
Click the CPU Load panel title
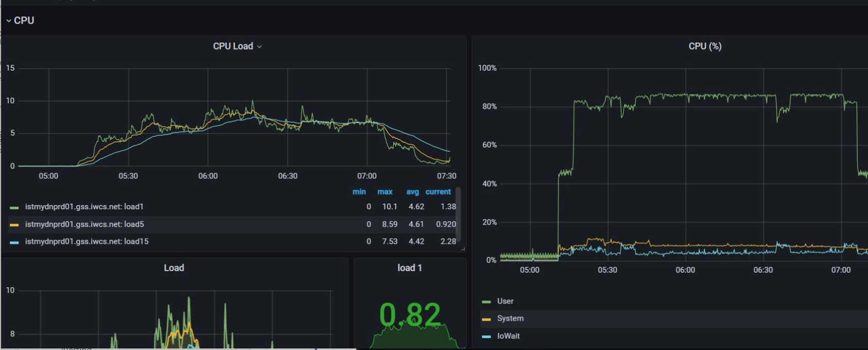pyautogui.click(x=233, y=46)
